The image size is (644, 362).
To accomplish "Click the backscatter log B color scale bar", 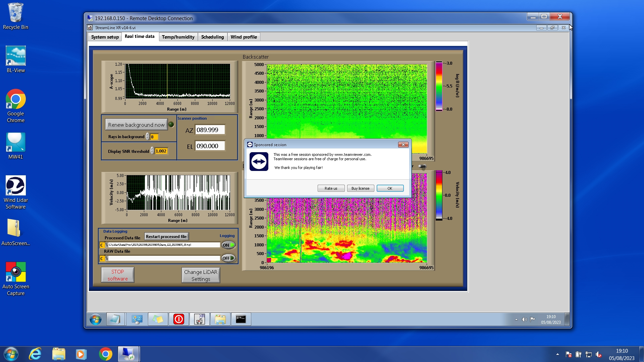I will (x=439, y=86).
